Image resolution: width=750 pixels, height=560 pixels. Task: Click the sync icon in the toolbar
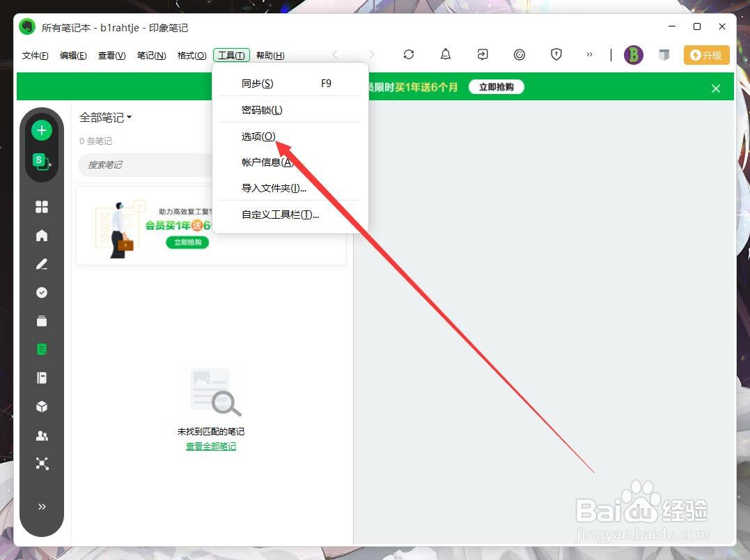[x=409, y=54]
